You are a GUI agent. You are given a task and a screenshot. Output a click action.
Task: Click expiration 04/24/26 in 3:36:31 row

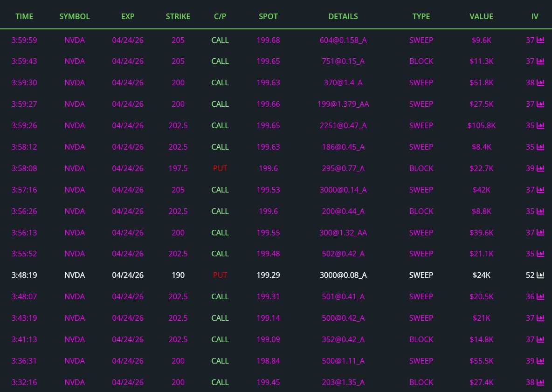coord(128,361)
